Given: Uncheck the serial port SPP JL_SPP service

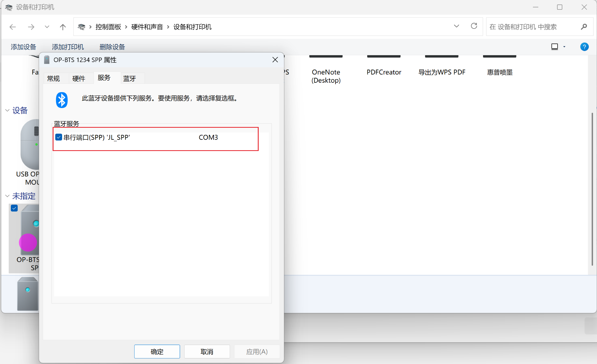Looking at the screenshot, I should [59, 137].
